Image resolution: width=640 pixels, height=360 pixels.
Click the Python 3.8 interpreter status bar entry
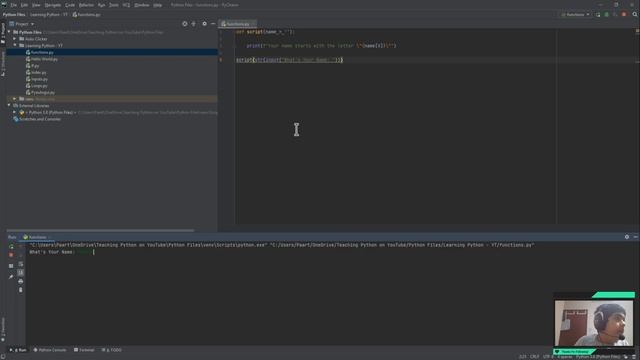[598, 357]
